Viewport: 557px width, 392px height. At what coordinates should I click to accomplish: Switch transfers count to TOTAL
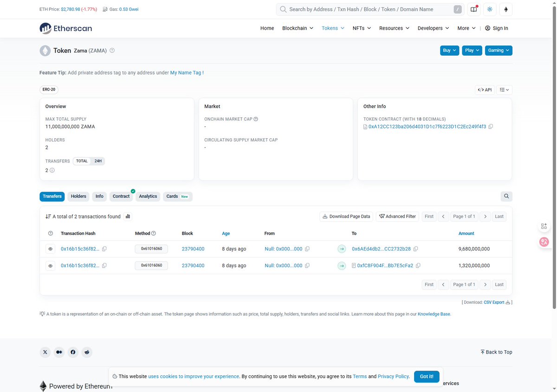click(x=82, y=161)
